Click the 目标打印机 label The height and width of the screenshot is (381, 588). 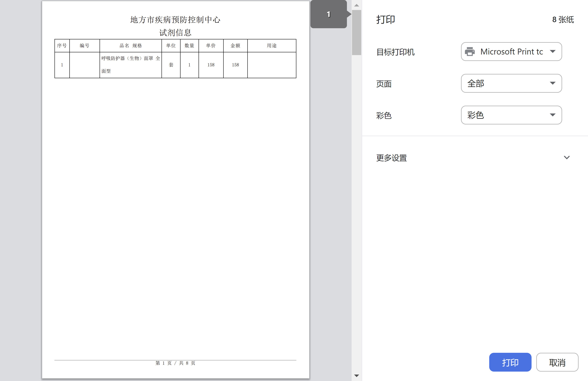pyautogui.click(x=395, y=52)
